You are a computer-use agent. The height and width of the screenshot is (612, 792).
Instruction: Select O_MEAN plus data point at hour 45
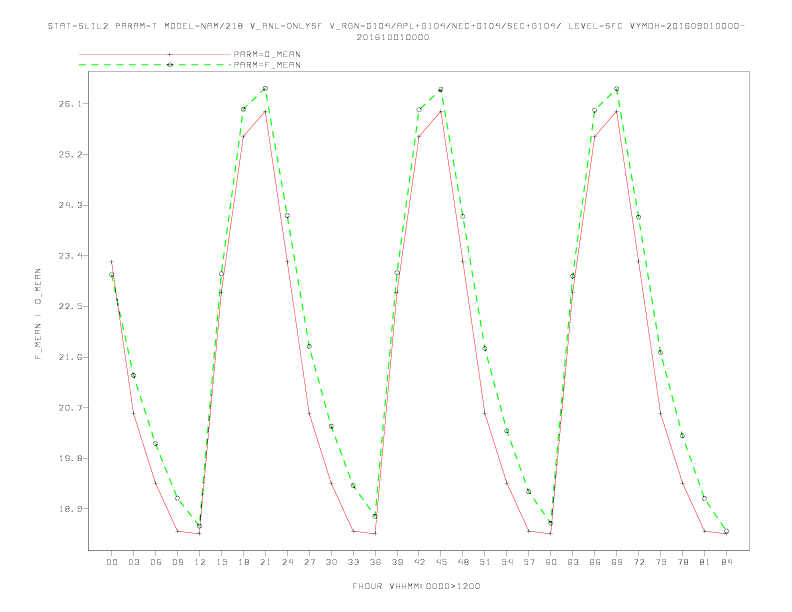[441, 111]
